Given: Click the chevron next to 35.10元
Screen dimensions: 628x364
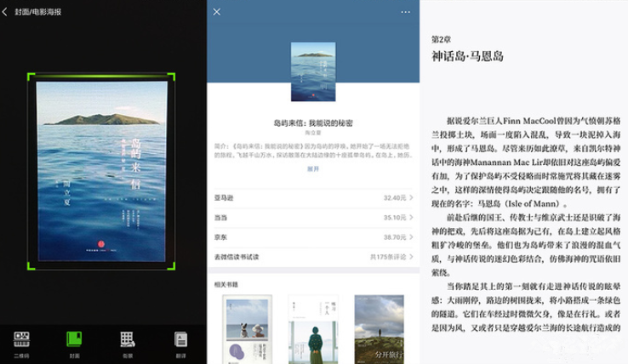Looking at the screenshot, I should coord(411,218).
